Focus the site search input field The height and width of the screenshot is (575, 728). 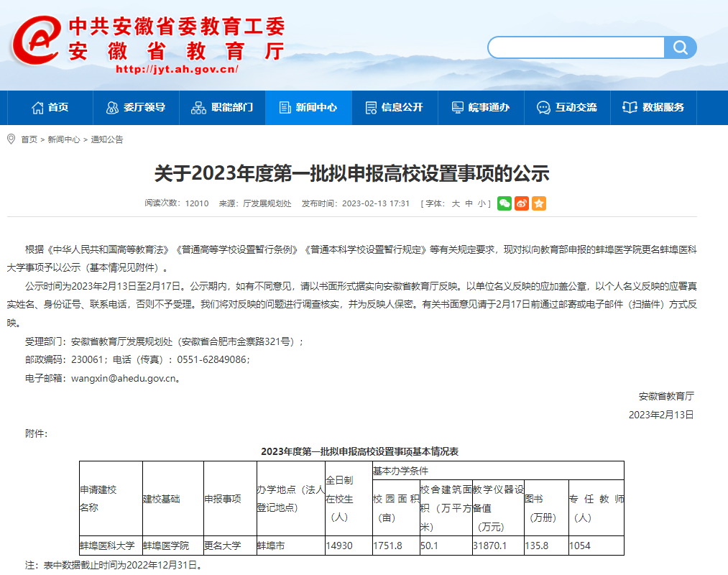point(575,47)
